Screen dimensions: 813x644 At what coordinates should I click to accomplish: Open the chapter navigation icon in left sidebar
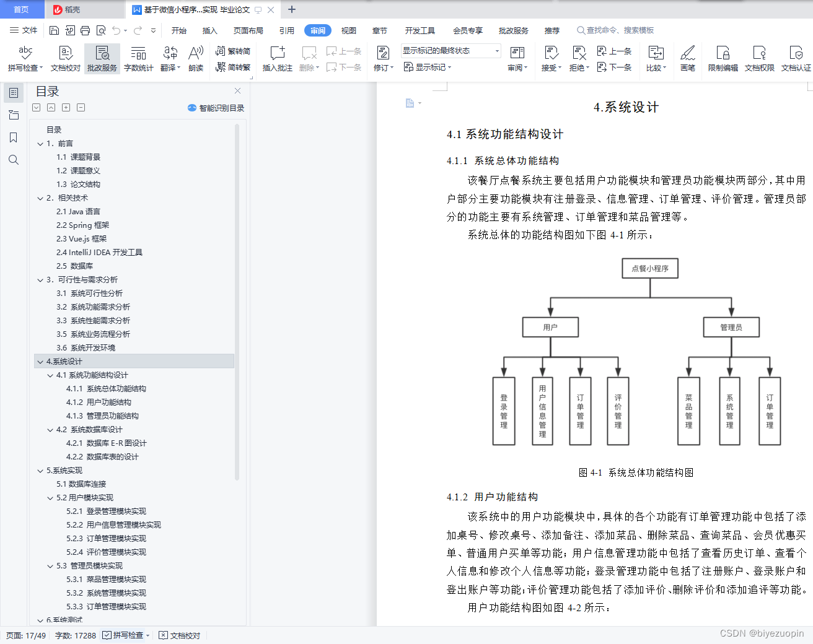click(14, 115)
